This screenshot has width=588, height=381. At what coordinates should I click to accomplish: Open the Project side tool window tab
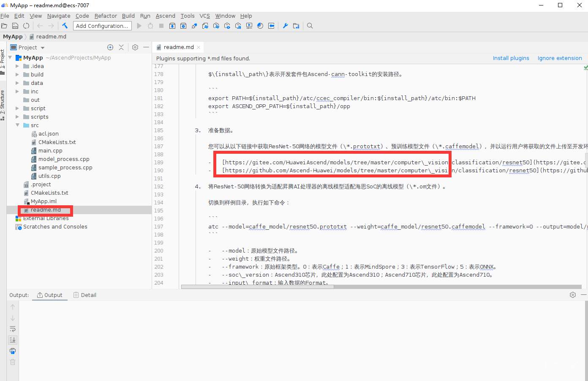[3, 62]
